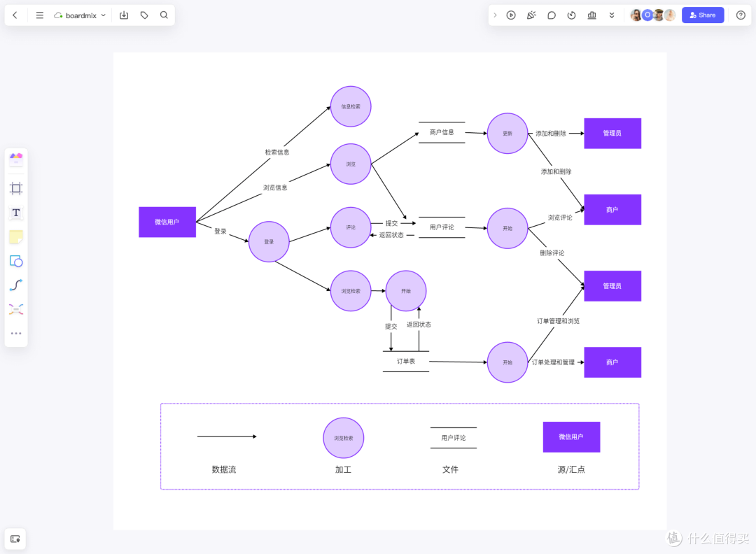Click the 返回状态 label near 评论
The width and height of the screenshot is (756, 554).
[x=391, y=235]
